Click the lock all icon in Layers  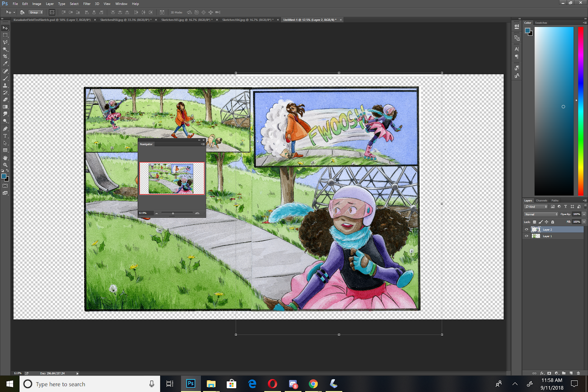click(x=552, y=222)
